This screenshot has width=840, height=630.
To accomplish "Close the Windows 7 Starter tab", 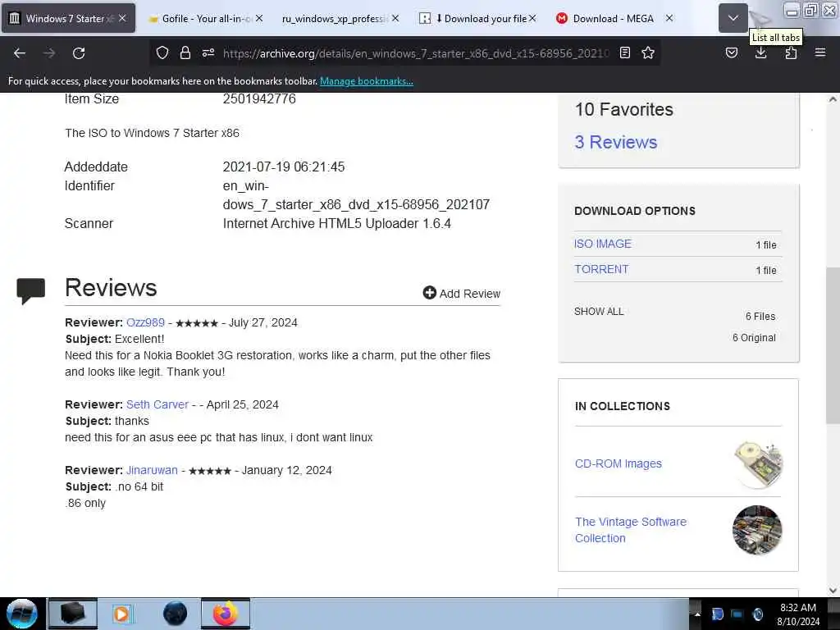I will (123, 18).
